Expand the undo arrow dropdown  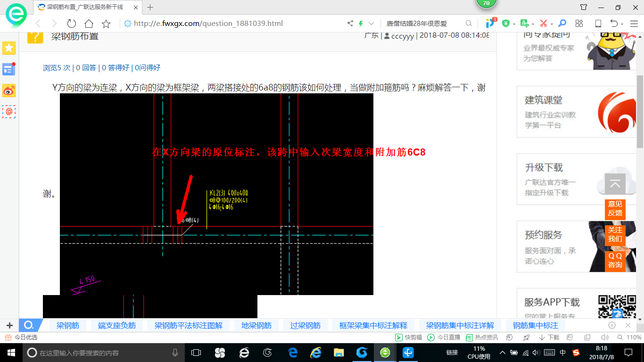pos(622,24)
